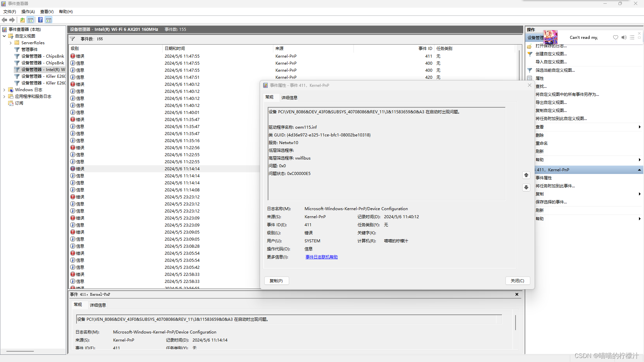644x362 pixels.
Task: Switch to 详细信息 tab in event dialog
Action: pos(289,98)
